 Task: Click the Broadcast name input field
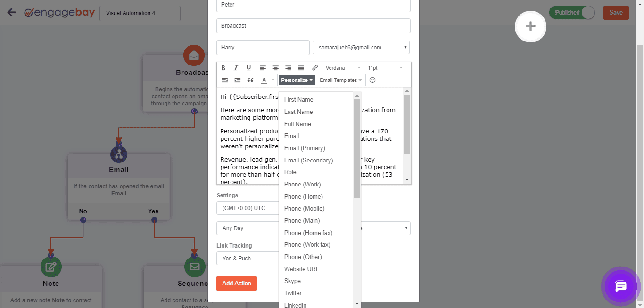point(313,25)
